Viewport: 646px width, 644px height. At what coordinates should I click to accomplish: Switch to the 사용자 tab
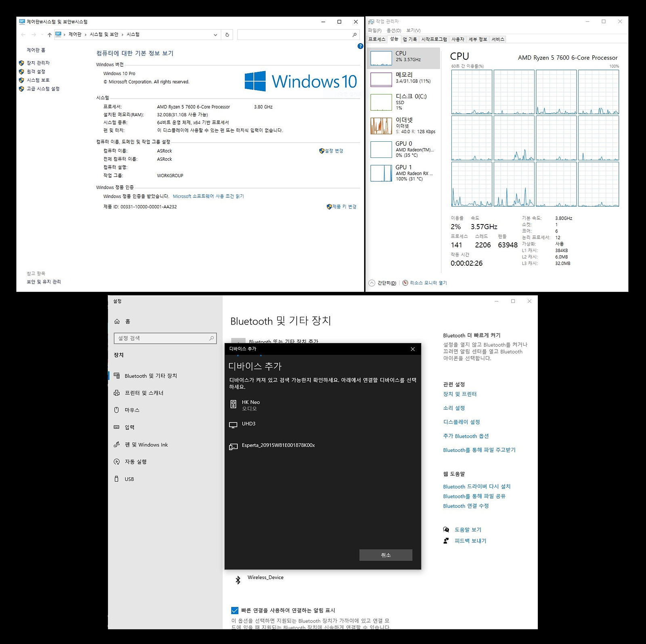pos(458,39)
